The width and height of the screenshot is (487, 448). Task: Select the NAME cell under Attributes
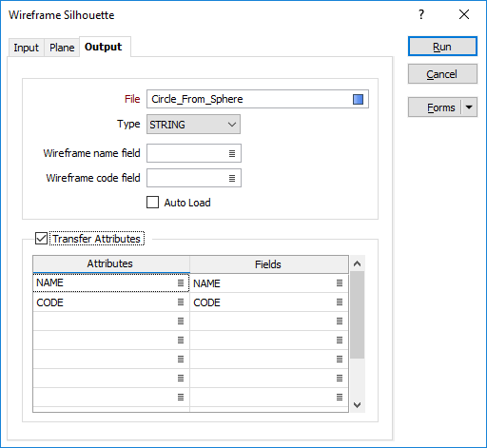[111, 282]
